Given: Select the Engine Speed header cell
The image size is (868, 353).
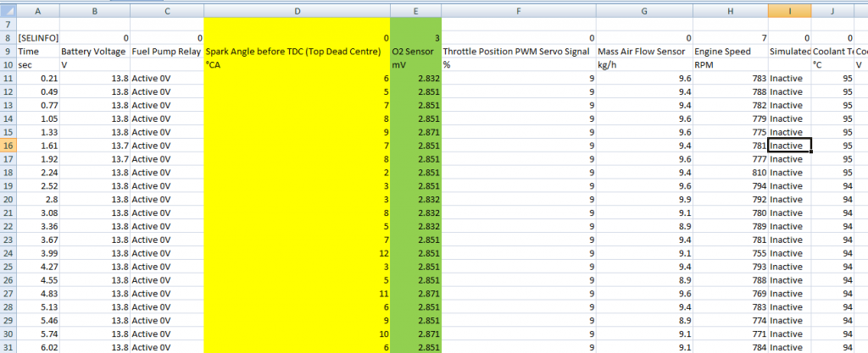Looking at the screenshot, I should (730, 52).
